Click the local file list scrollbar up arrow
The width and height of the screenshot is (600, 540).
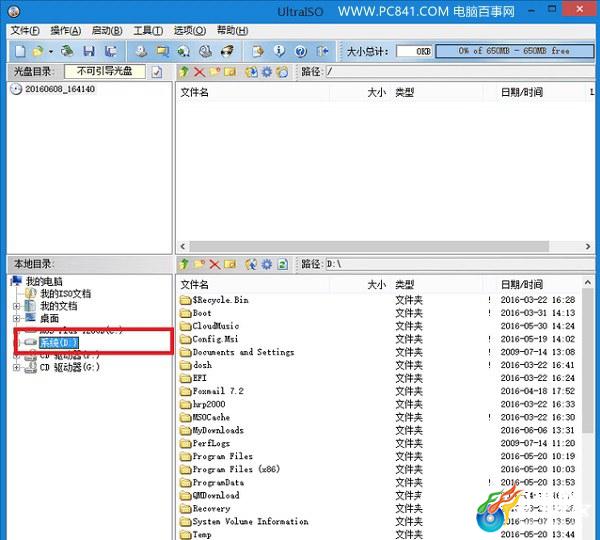tap(588, 283)
